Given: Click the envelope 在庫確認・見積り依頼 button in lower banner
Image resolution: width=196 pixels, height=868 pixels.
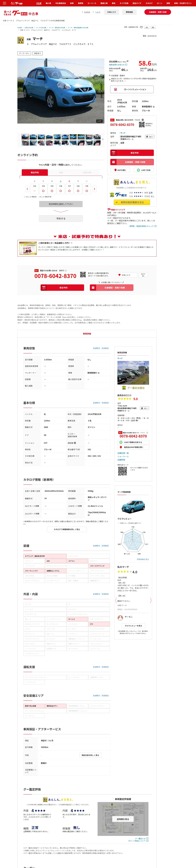Looking at the screenshot, I should (111, 288).
